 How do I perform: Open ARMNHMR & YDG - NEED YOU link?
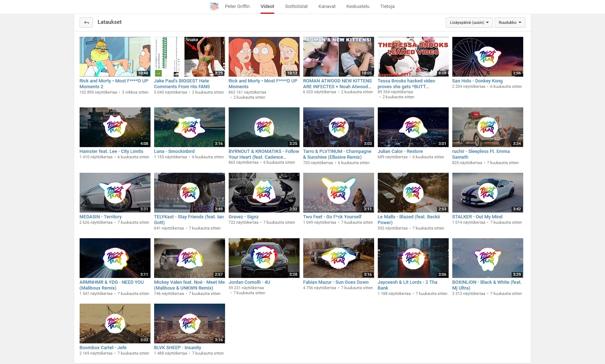(112, 285)
